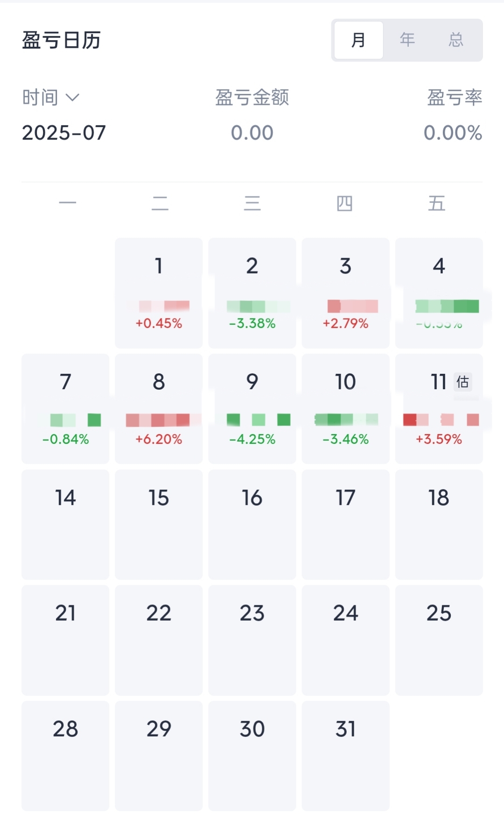Expand the 时间 dropdown chevron
This screenshot has width=504, height=827.
[x=72, y=98]
